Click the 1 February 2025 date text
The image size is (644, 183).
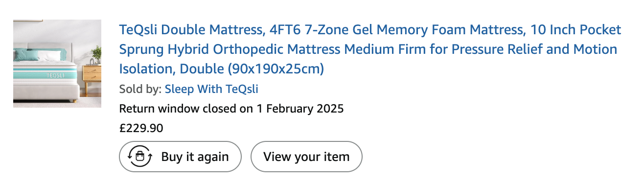[x=300, y=108]
